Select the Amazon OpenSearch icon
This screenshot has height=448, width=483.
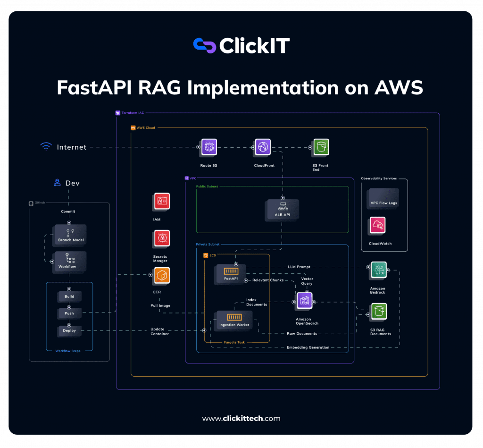pyautogui.click(x=304, y=301)
